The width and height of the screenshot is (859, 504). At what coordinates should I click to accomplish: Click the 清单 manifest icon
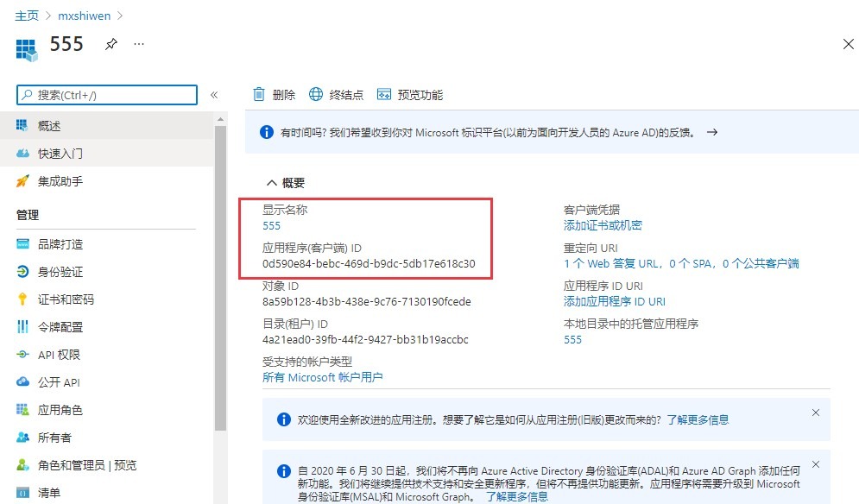coord(22,493)
